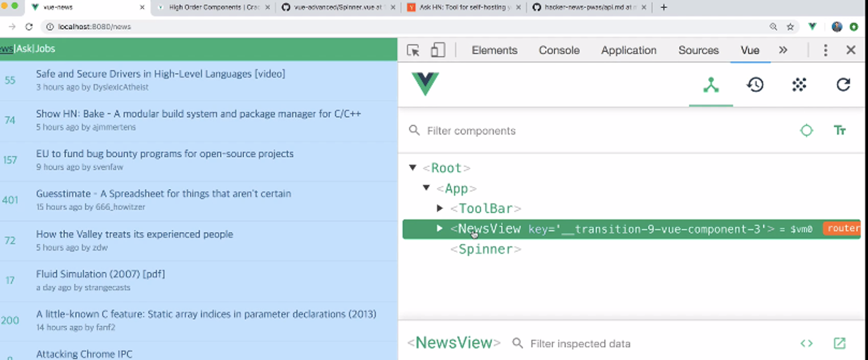Open Show HN: Bake story
Viewport: 868px width, 360px height.
click(x=198, y=114)
